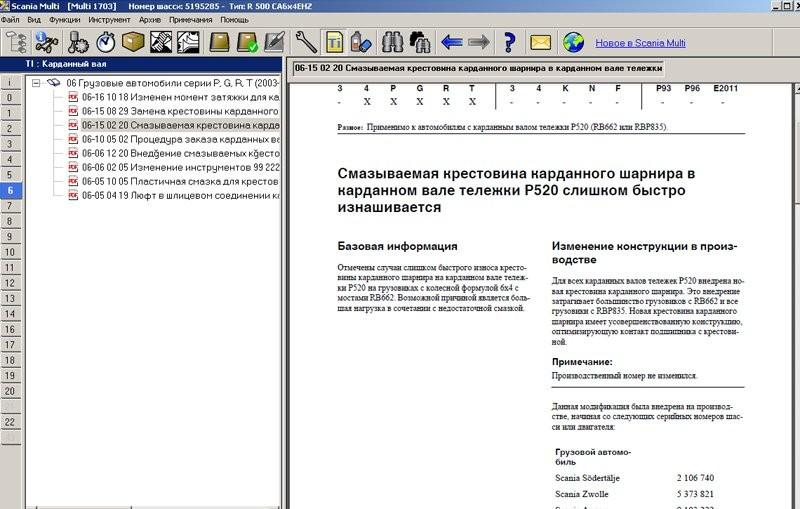Screen dimensions: 800x509
Task: Click the PDF icon beside '06-05 04 19'
Action: pyautogui.click(x=73, y=195)
